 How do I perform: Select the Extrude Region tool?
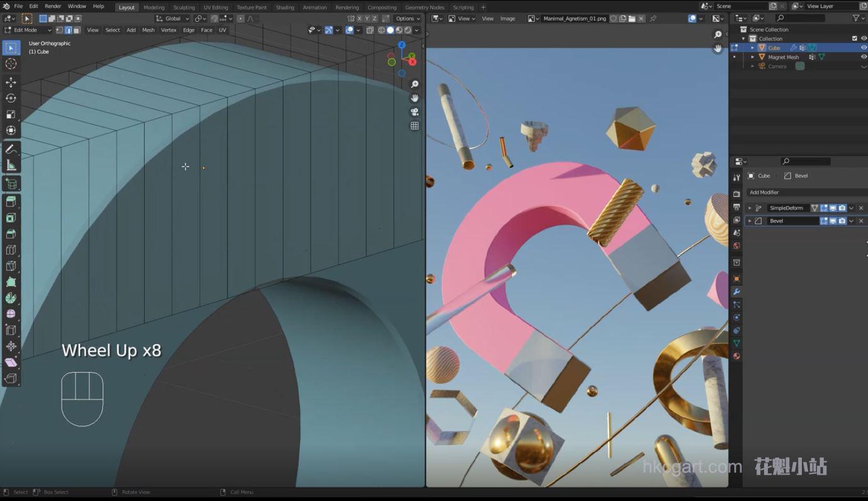(11, 202)
